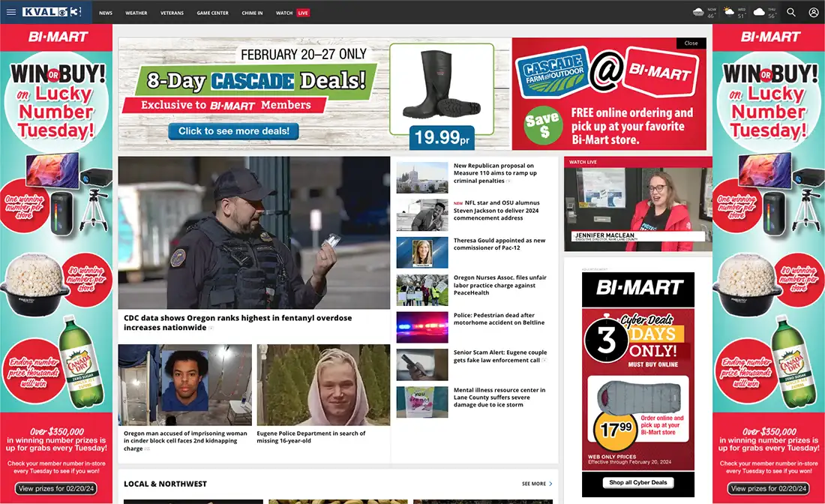Click the Thursday 56° forecast icon
The height and width of the screenshot is (504, 825).
tap(759, 12)
